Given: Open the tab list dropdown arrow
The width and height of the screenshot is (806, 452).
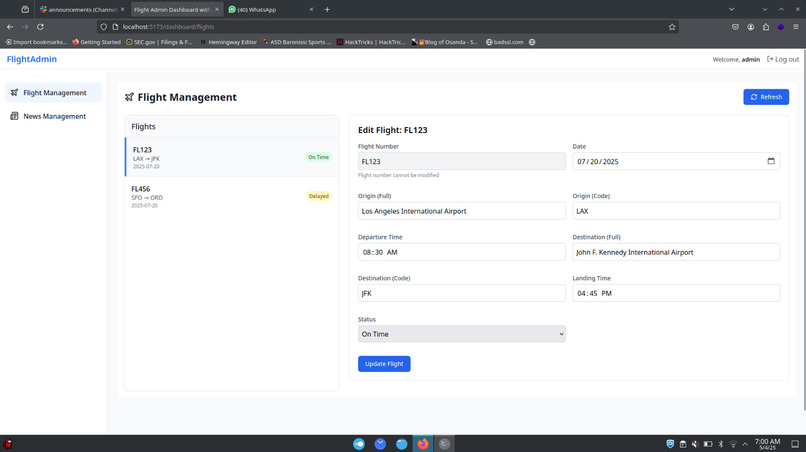Looking at the screenshot, I should click(731, 9).
